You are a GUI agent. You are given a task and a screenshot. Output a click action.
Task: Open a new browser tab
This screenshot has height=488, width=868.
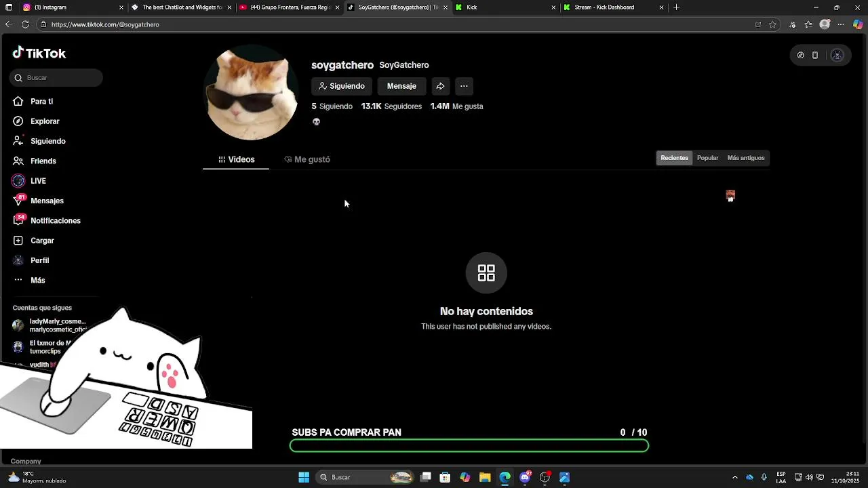point(676,7)
